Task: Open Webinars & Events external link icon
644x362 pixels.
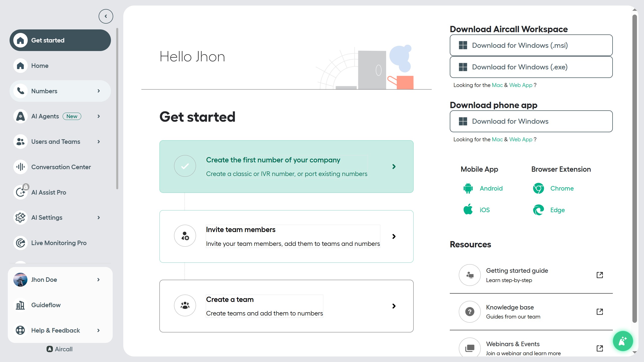Action: [x=600, y=348]
